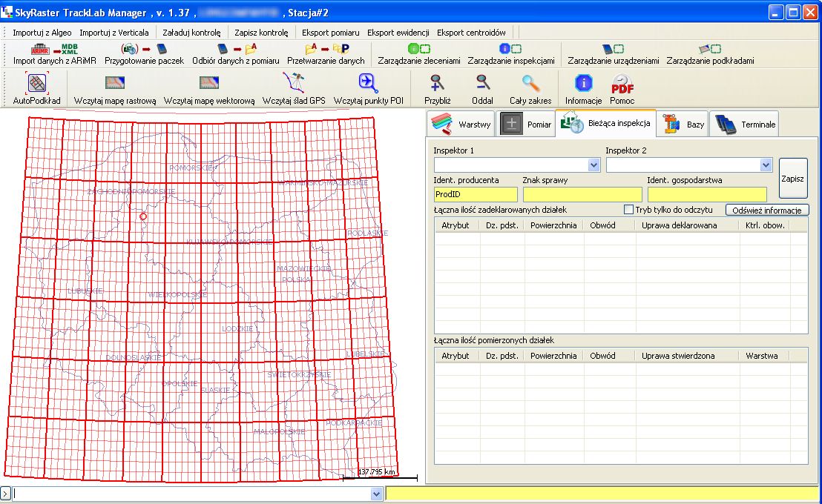Image resolution: width=822 pixels, height=504 pixels.
Task: Click the AutoPodkład toolbar icon
Action: point(36,83)
